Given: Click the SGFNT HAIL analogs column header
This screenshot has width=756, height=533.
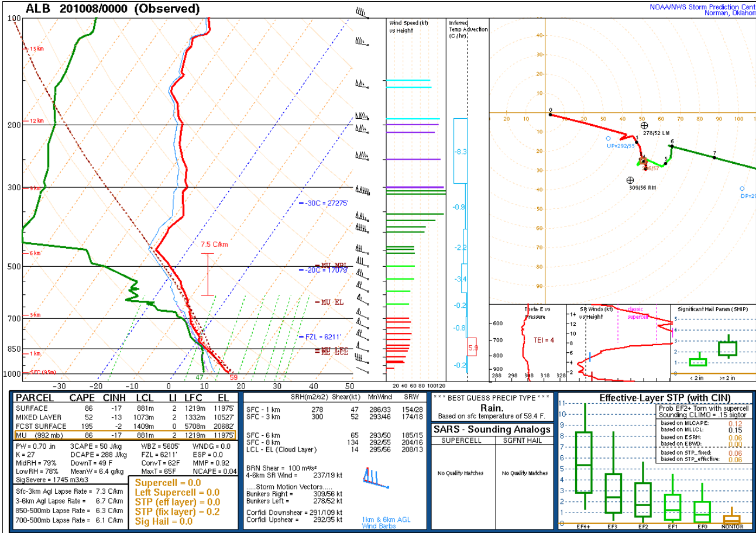Looking at the screenshot, I should tap(521, 441).
